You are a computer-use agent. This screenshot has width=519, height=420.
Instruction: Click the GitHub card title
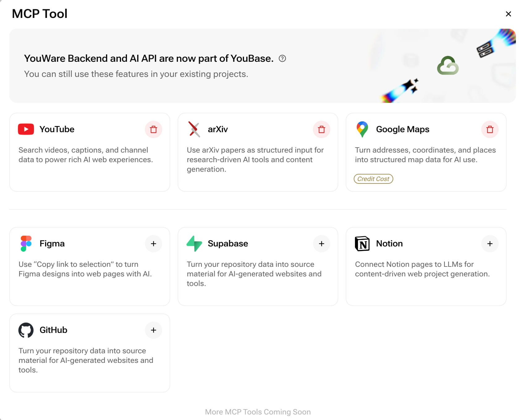pos(53,330)
